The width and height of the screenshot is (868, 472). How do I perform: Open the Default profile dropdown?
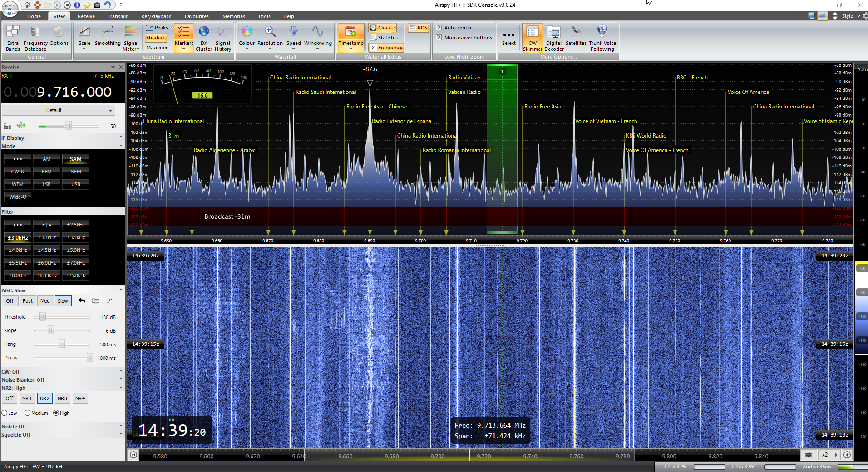tap(58, 110)
